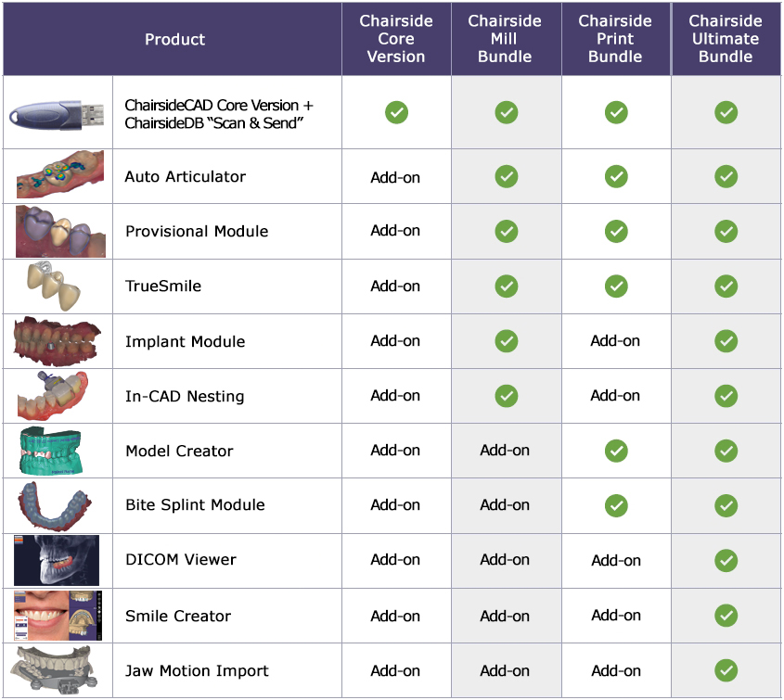
Task: Click the USB dongle product image
Action: pos(57,114)
